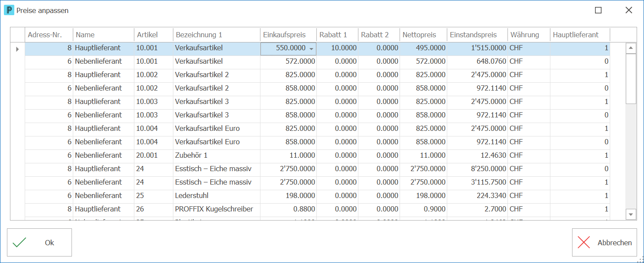
Task: Click the current row indicator arrow
Action: [17, 49]
